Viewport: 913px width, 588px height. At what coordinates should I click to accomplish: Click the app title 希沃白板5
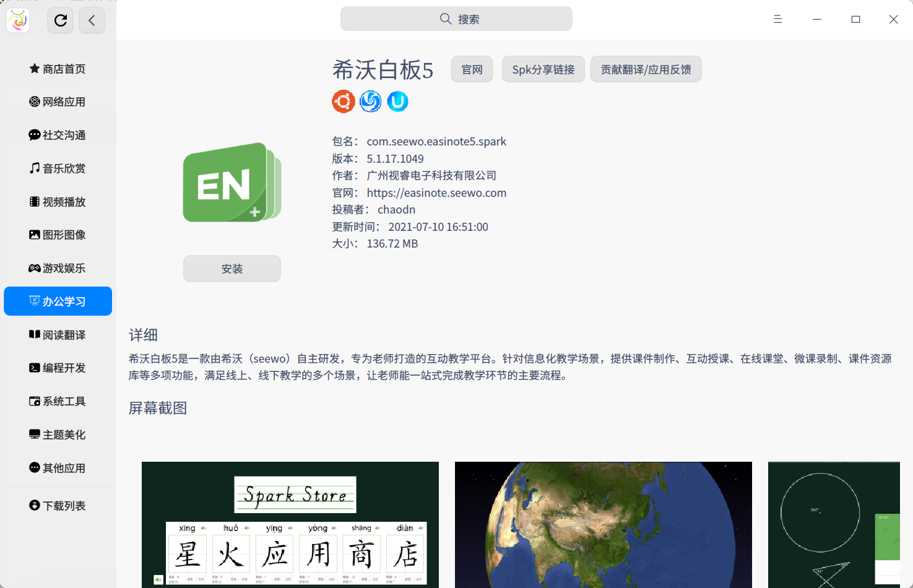383,70
